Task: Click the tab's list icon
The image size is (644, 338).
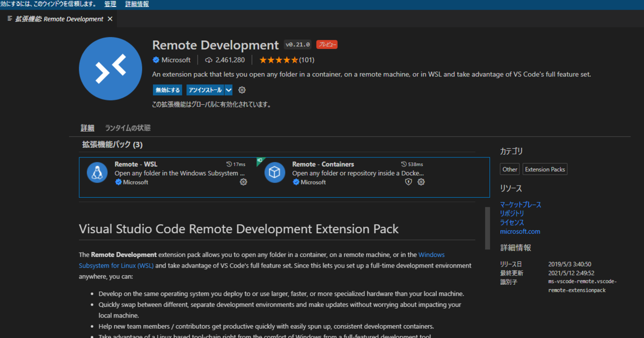Action: coord(10,19)
